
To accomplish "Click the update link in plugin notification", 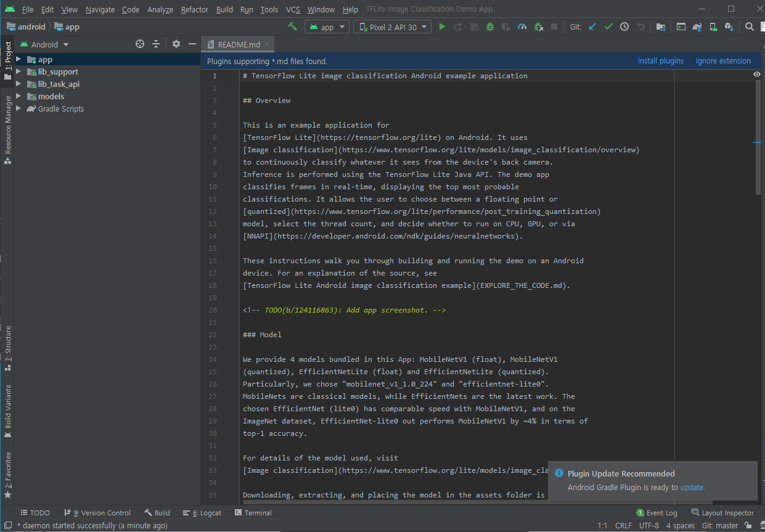I will (x=692, y=487).
